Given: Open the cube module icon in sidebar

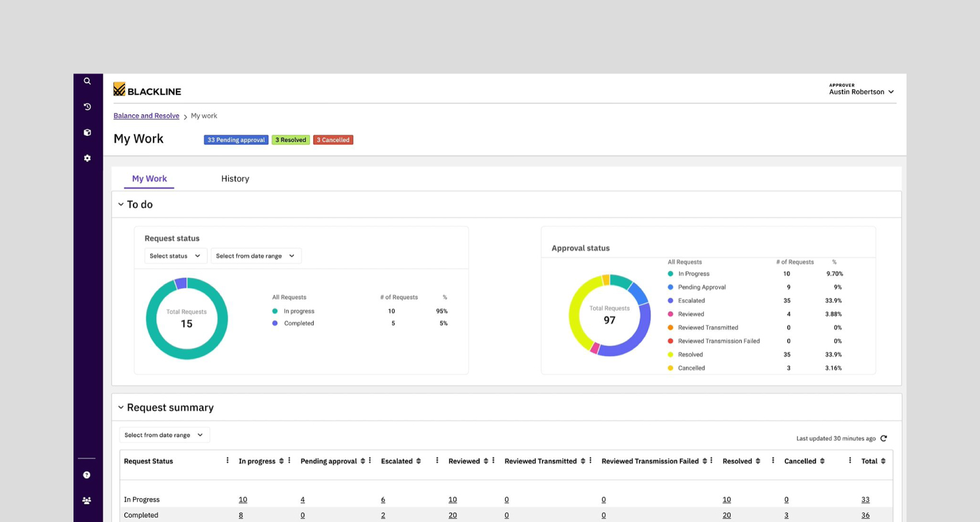Looking at the screenshot, I should point(87,132).
